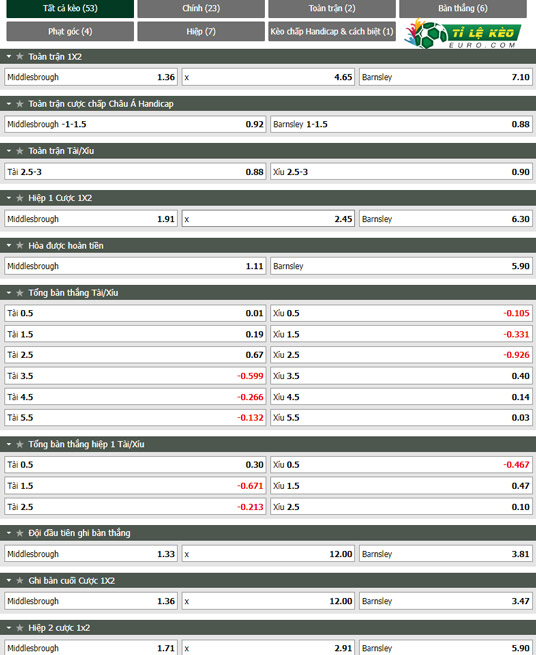
Task: Switch to Phạt góc (4) tab
Action: pos(70,31)
